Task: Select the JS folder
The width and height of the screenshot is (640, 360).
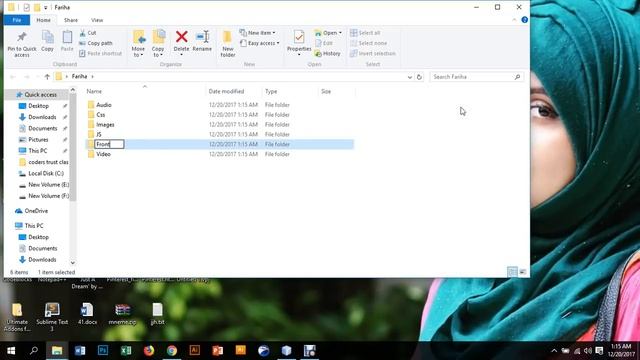Action: (x=99, y=134)
